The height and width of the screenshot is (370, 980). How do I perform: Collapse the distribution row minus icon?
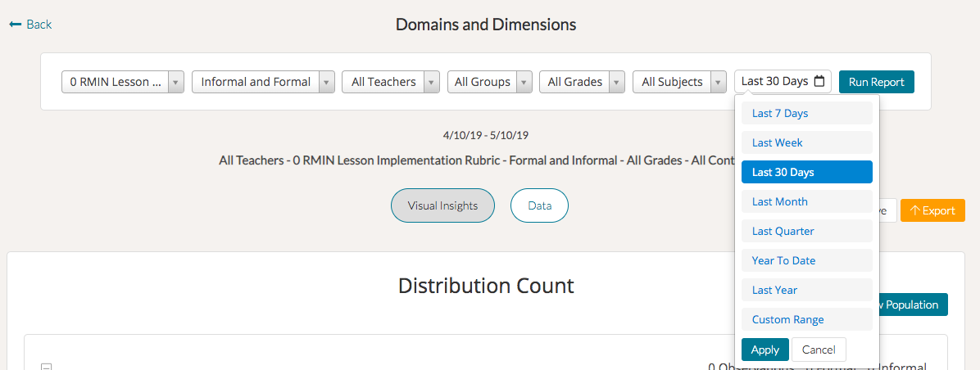pos(46,367)
